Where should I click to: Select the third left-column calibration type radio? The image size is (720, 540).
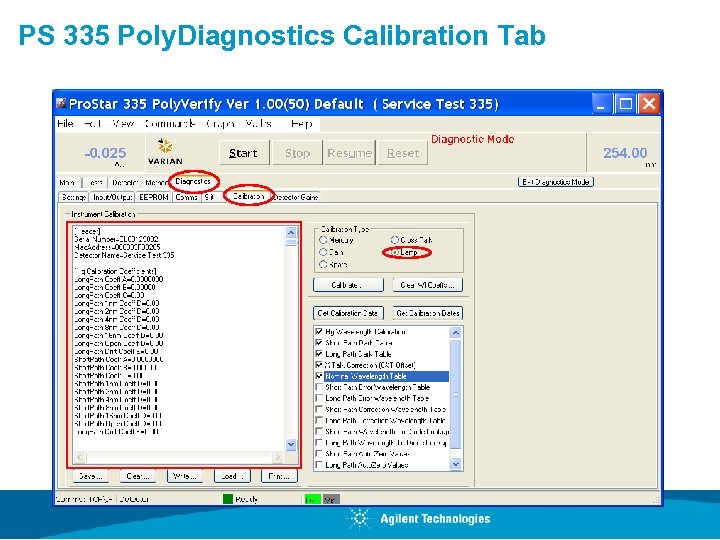point(323,264)
